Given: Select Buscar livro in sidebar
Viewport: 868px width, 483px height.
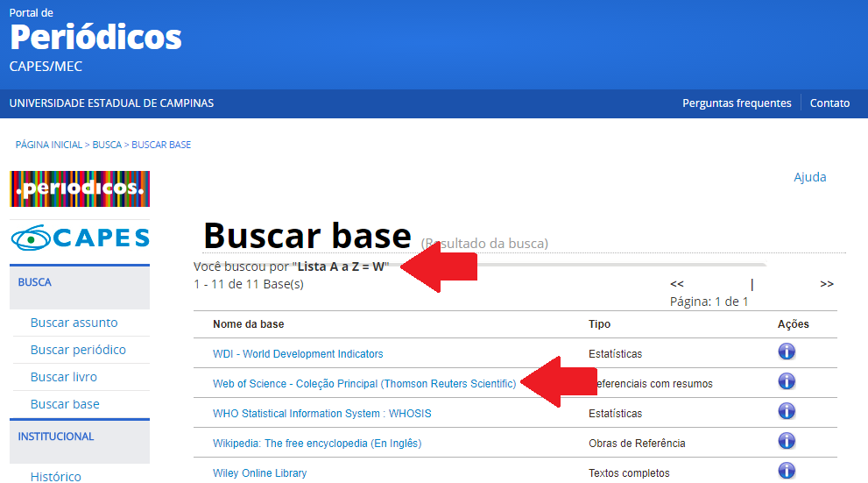Looking at the screenshot, I should tap(64, 377).
